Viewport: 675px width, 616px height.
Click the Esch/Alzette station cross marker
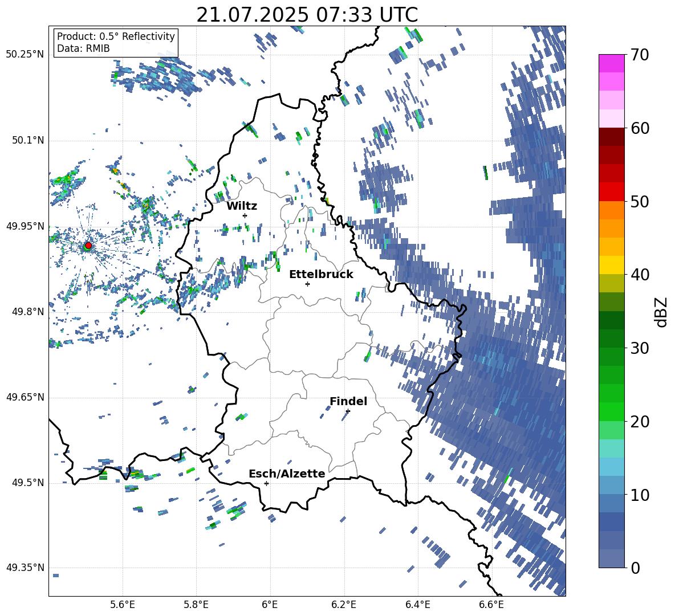tap(266, 483)
